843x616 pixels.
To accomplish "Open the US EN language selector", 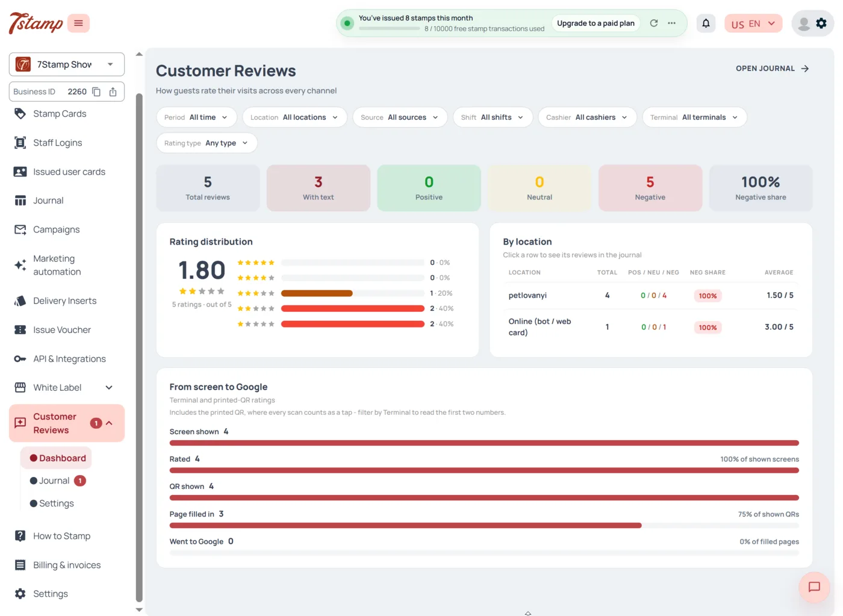I will coord(753,23).
